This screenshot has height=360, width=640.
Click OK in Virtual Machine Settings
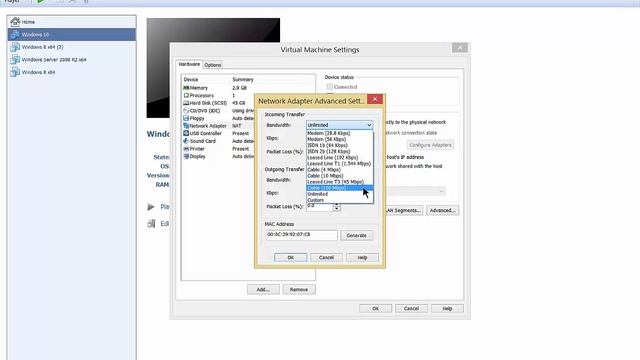coord(376,309)
